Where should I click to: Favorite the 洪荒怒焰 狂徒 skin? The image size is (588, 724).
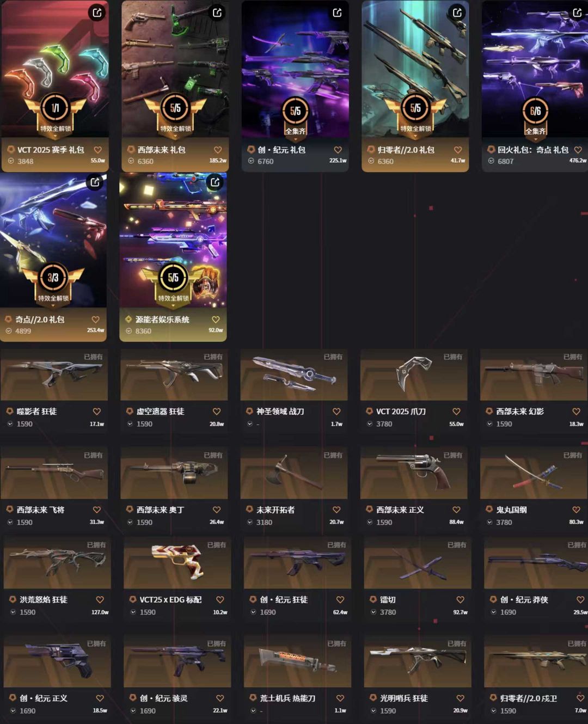100,599
